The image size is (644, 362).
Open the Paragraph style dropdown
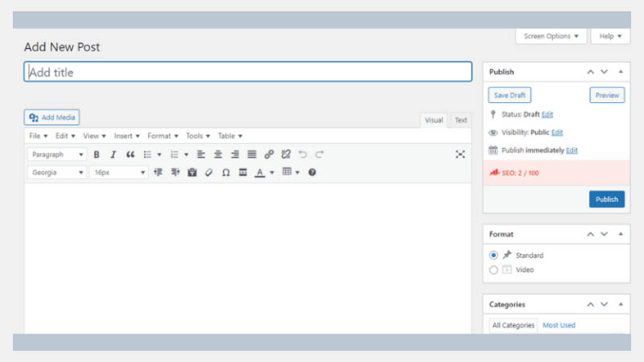tap(56, 154)
